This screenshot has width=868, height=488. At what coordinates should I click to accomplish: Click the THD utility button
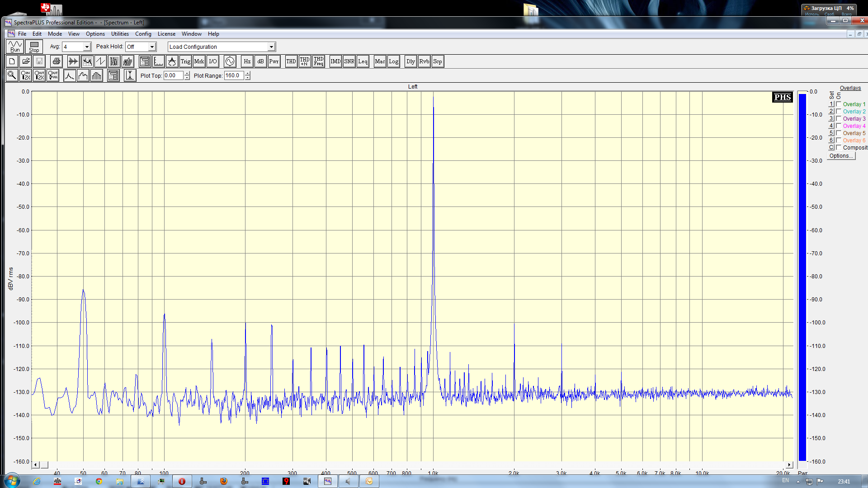pos(291,61)
